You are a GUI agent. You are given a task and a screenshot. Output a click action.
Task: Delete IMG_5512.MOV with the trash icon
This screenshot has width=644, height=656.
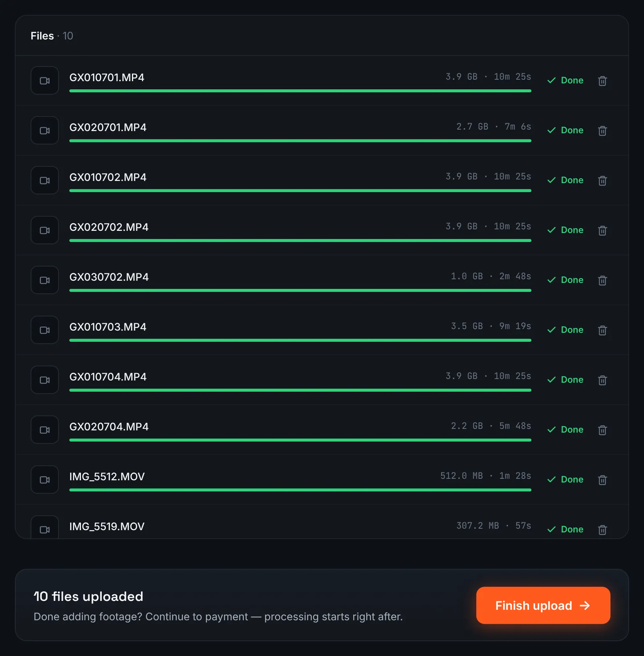(x=602, y=480)
